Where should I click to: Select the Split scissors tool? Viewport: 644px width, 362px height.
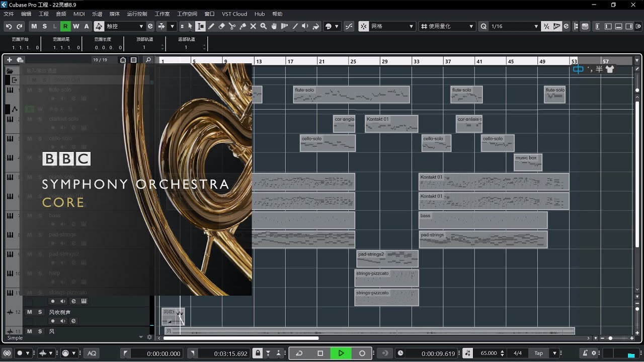pos(232,26)
